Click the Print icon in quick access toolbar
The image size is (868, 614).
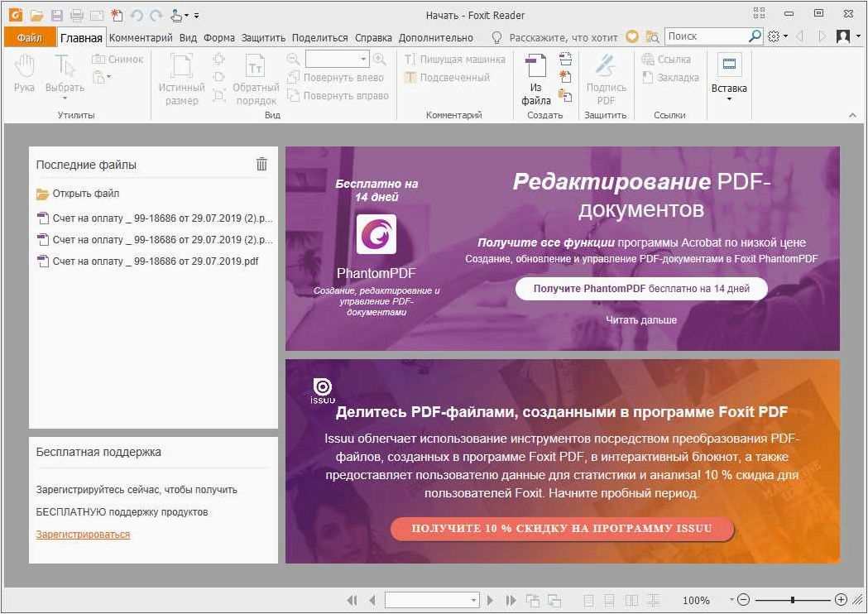77,16
